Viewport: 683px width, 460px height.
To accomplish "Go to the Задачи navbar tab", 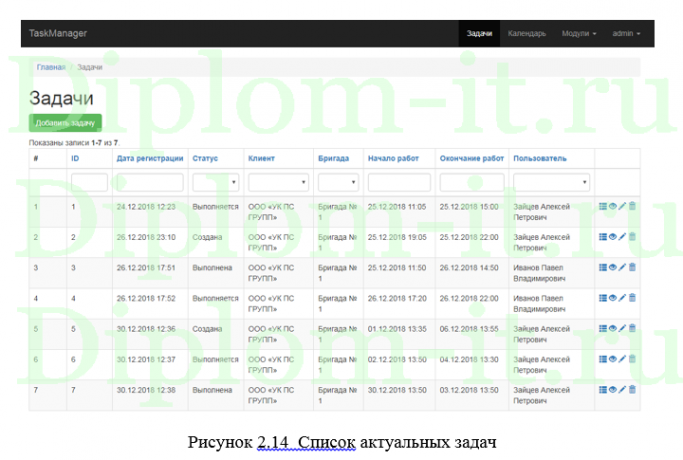I will coord(479,34).
